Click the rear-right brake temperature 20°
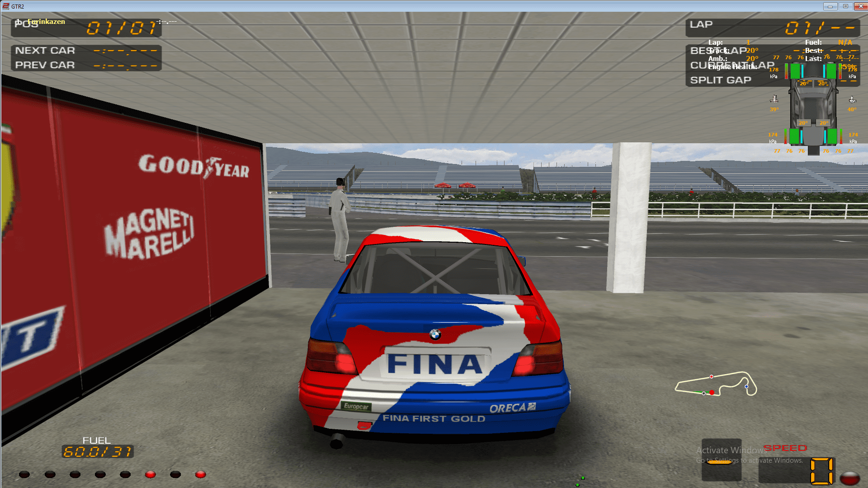This screenshot has width=868, height=488. [824, 123]
